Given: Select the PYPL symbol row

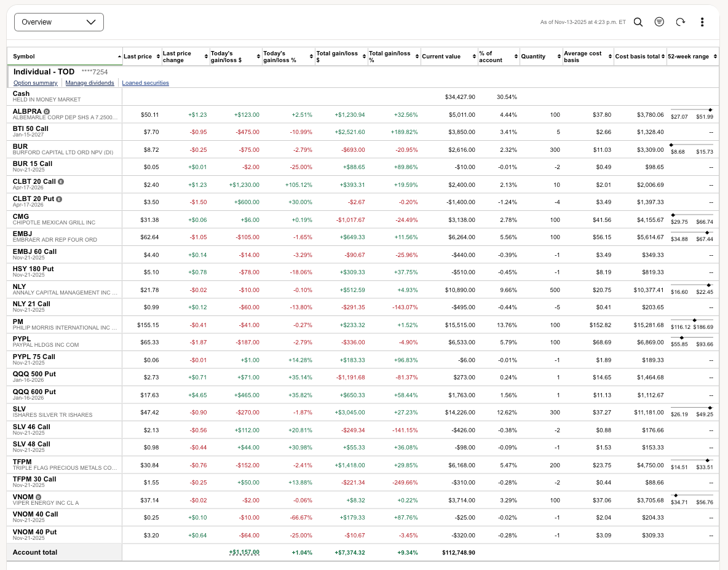Looking at the screenshot, I should pos(22,339).
